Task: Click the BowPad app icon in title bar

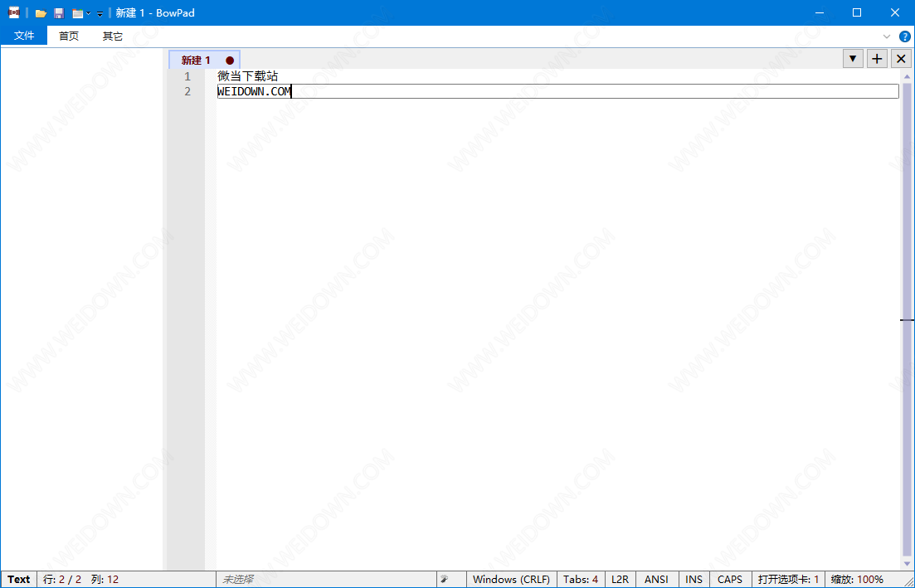Action: point(13,12)
